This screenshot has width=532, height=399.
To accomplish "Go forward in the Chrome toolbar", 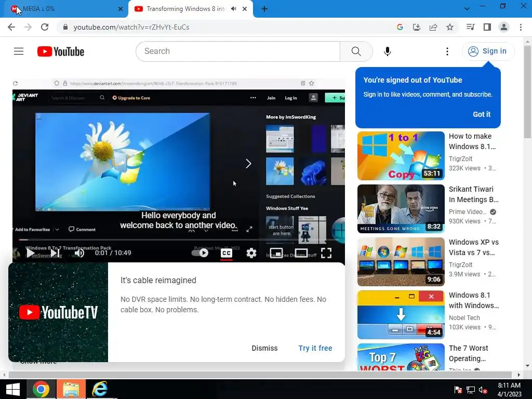I will (x=28, y=27).
